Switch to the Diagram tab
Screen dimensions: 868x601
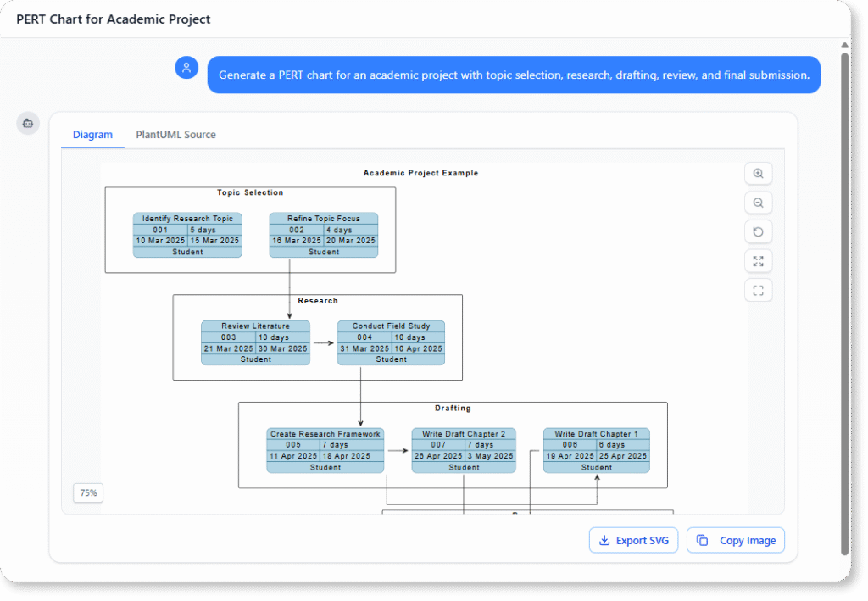click(92, 135)
